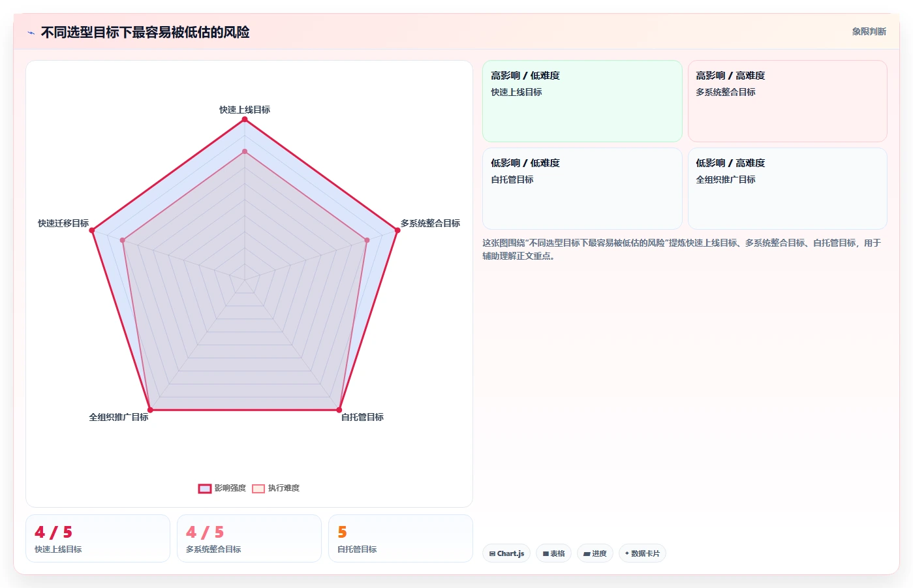Click the 多系统整合目标 radar axis label
Viewport: 913px width, 588px height.
click(430, 223)
